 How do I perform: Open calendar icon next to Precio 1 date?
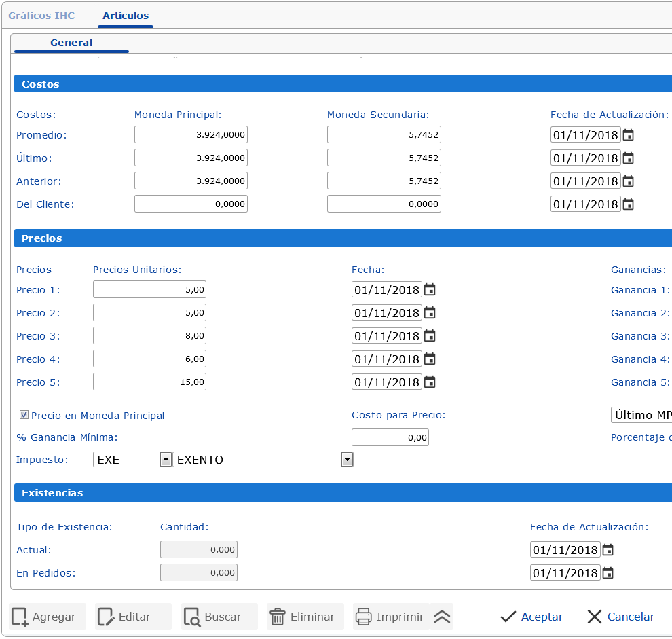[x=430, y=290]
